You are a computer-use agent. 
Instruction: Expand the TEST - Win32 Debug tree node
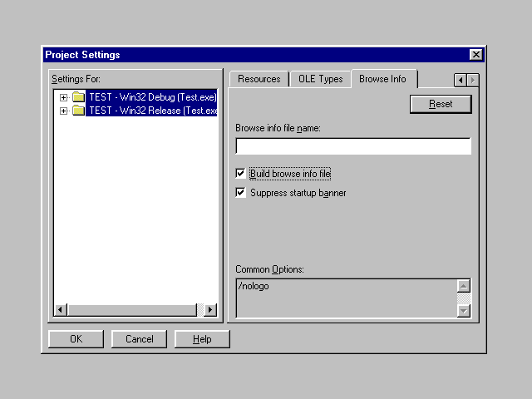(63, 97)
